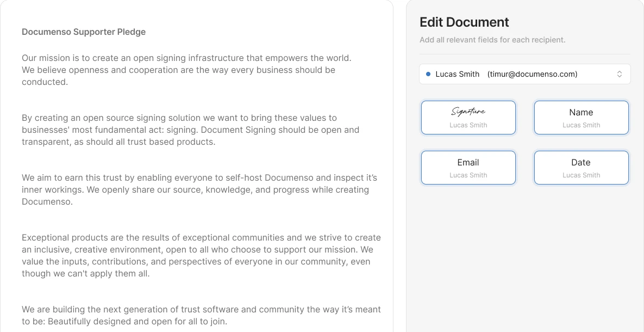Click the paragraph starting 'By creating an open source'
The height and width of the screenshot is (332, 644).
(x=191, y=130)
